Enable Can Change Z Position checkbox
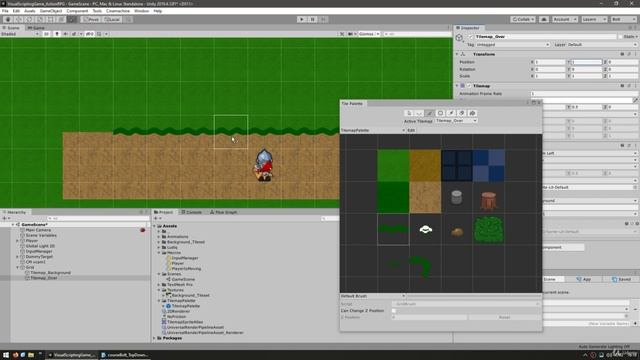The width and height of the screenshot is (640, 360). [x=394, y=311]
